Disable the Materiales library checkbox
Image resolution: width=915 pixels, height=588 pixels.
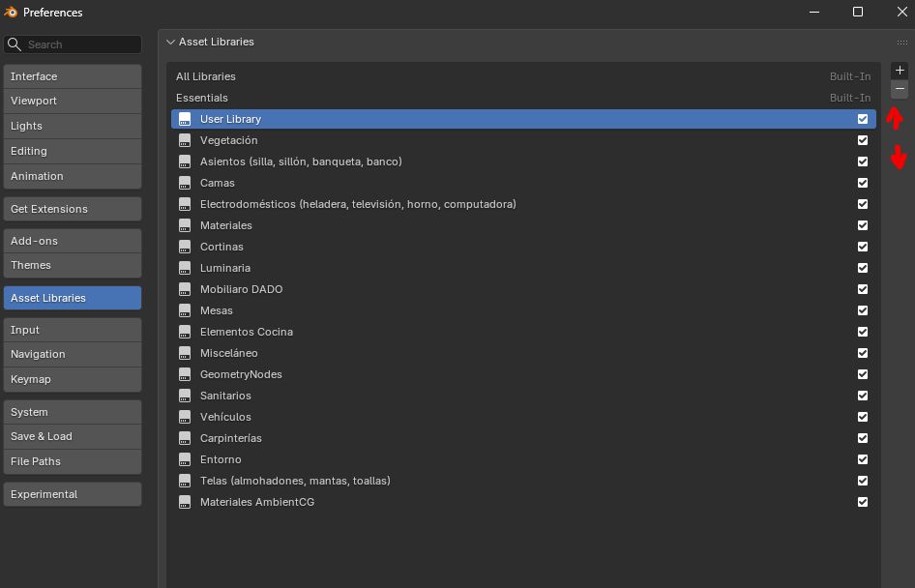point(863,225)
